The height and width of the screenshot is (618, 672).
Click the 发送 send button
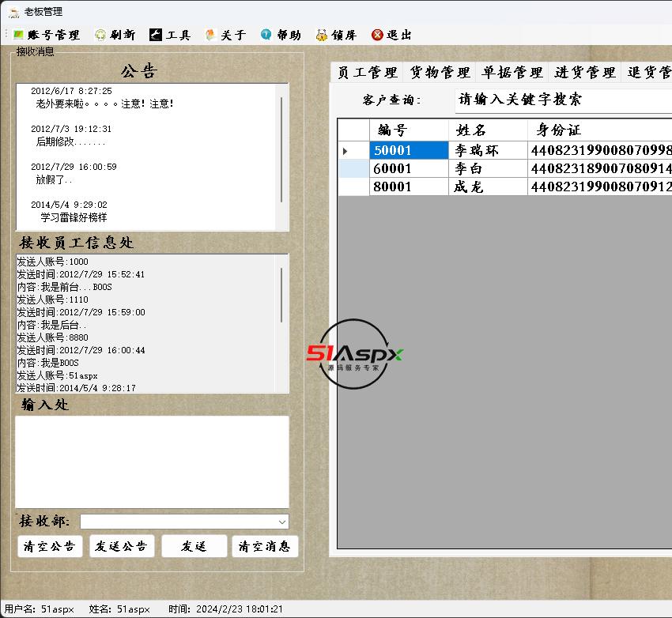point(194,546)
